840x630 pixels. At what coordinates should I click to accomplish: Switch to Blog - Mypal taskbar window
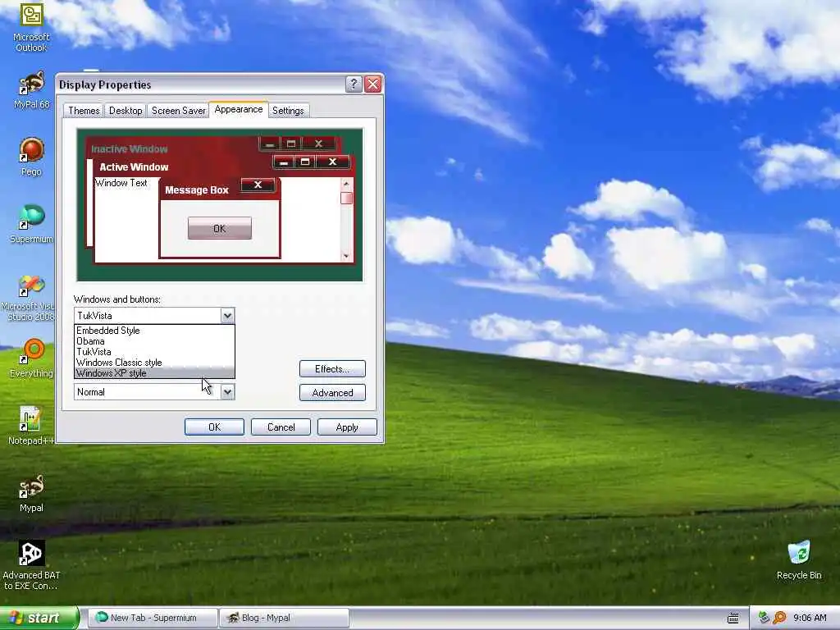(x=285, y=618)
